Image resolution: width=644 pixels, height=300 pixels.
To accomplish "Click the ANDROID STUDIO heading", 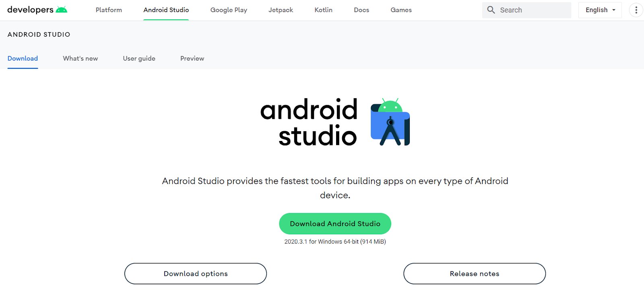I will 39,35.
